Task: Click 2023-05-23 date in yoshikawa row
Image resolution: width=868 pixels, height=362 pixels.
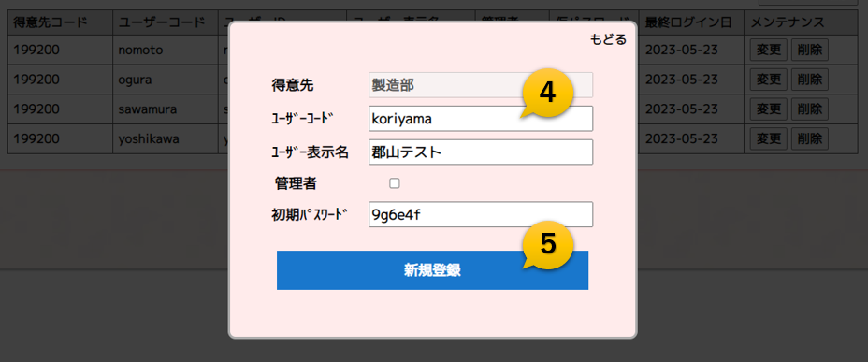Action: (x=682, y=139)
